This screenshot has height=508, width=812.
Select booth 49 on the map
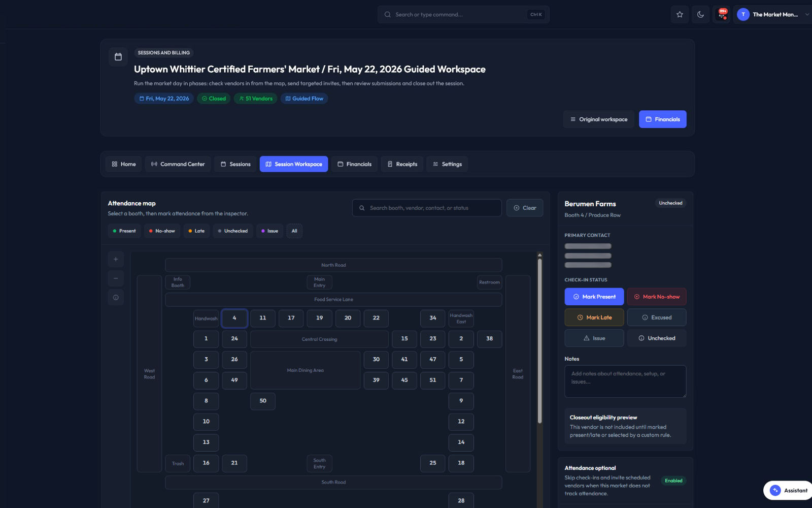click(234, 380)
